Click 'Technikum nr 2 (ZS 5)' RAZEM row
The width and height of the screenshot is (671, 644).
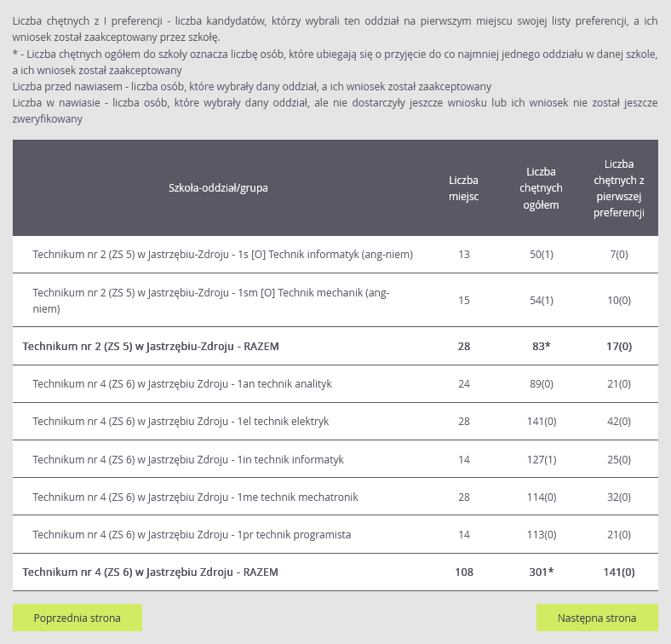151,347
